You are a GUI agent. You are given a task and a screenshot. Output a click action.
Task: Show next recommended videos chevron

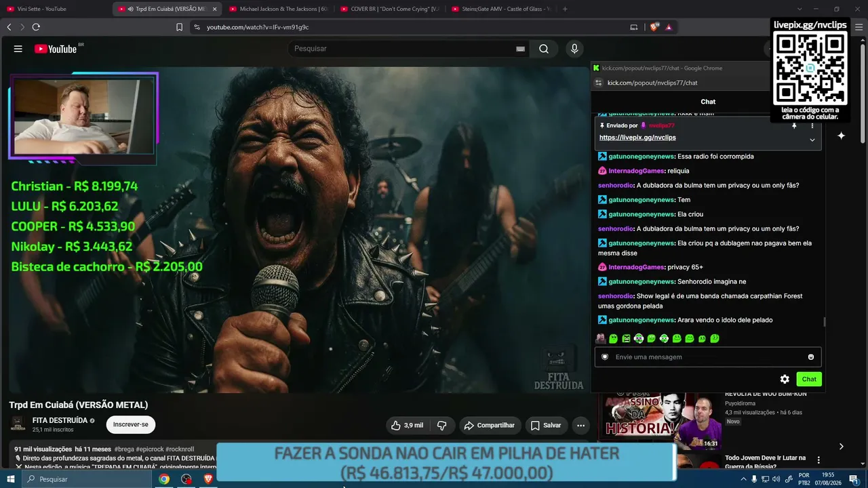pyautogui.click(x=841, y=446)
